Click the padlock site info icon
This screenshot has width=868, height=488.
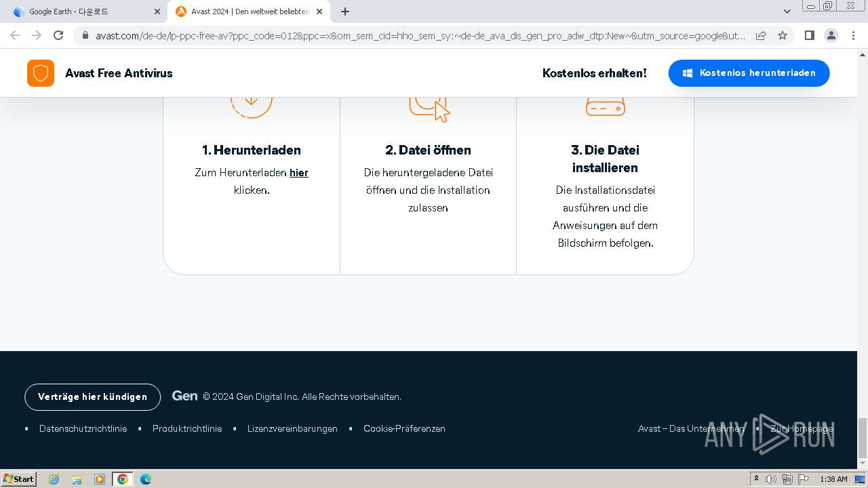85,35
